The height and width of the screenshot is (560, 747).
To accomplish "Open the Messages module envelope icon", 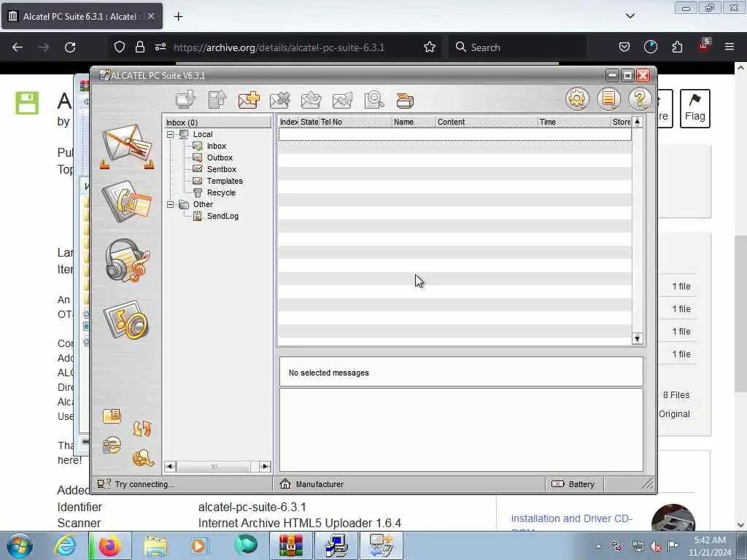I will tap(127, 146).
